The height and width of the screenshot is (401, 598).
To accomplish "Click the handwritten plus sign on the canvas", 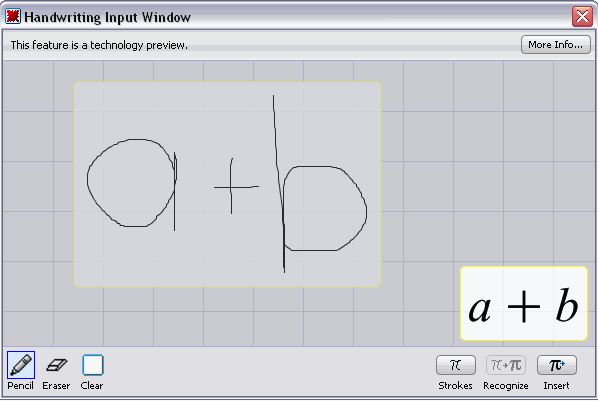I will click(235, 186).
